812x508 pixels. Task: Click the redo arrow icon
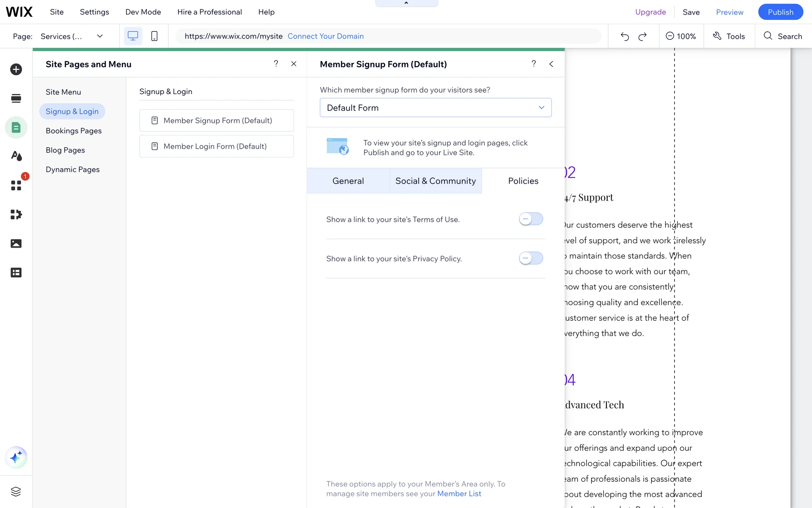(x=642, y=36)
